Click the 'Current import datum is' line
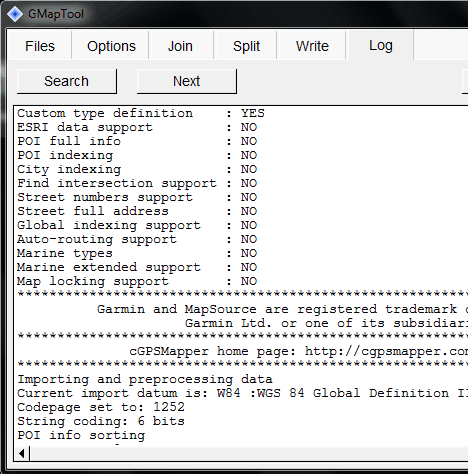The height and width of the screenshot is (474, 468). pyautogui.click(x=242, y=393)
